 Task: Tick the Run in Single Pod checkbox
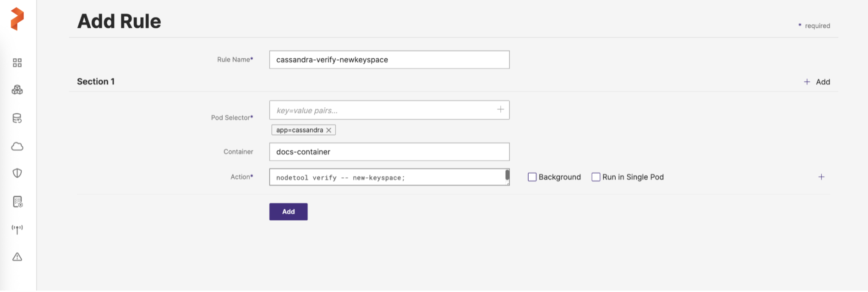596,177
